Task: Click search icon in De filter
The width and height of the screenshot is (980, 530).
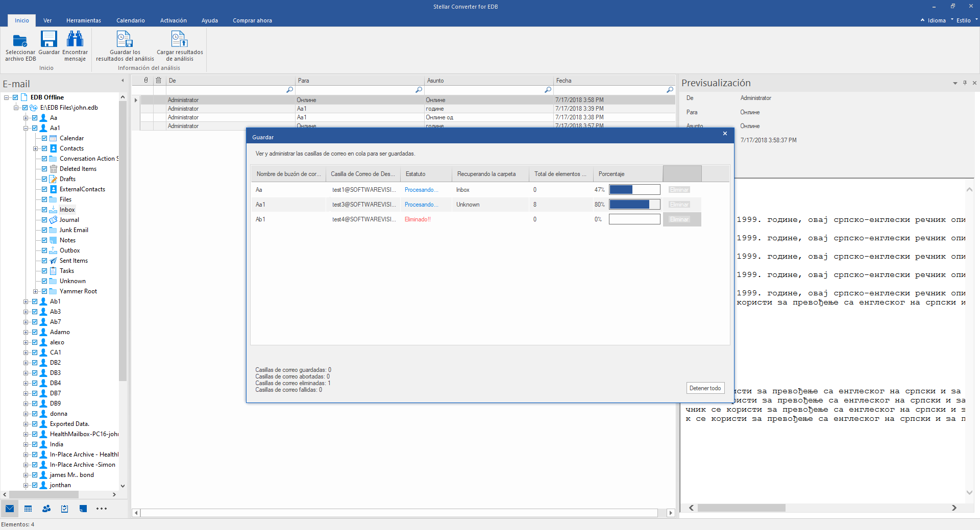Action: coord(289,90)
